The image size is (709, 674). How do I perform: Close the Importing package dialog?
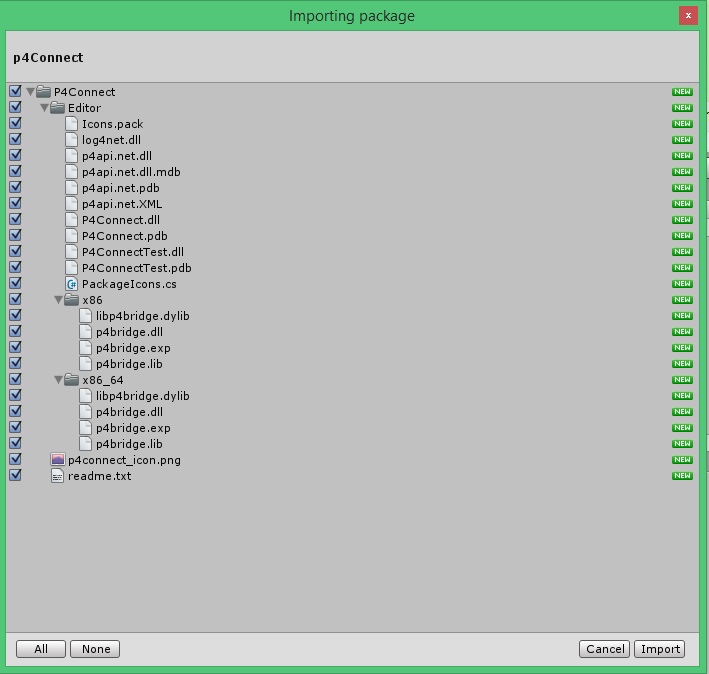pos(688,16)
